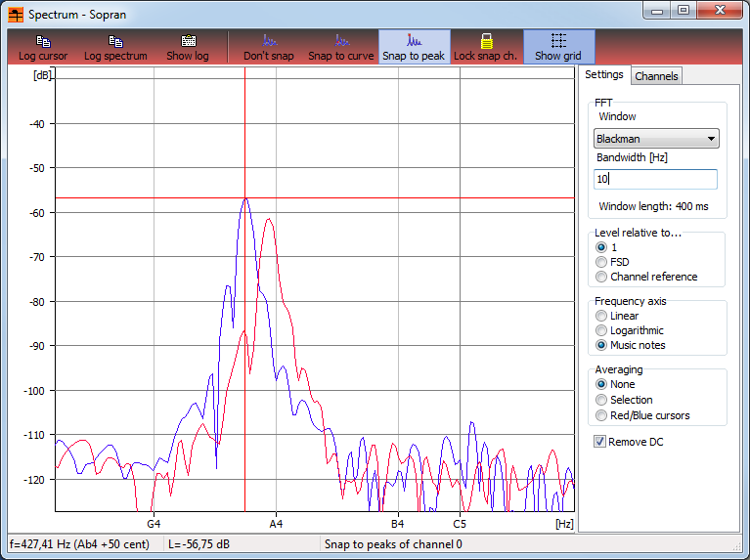Click the frequency readout f=427,41 Hz

(79, 544)
